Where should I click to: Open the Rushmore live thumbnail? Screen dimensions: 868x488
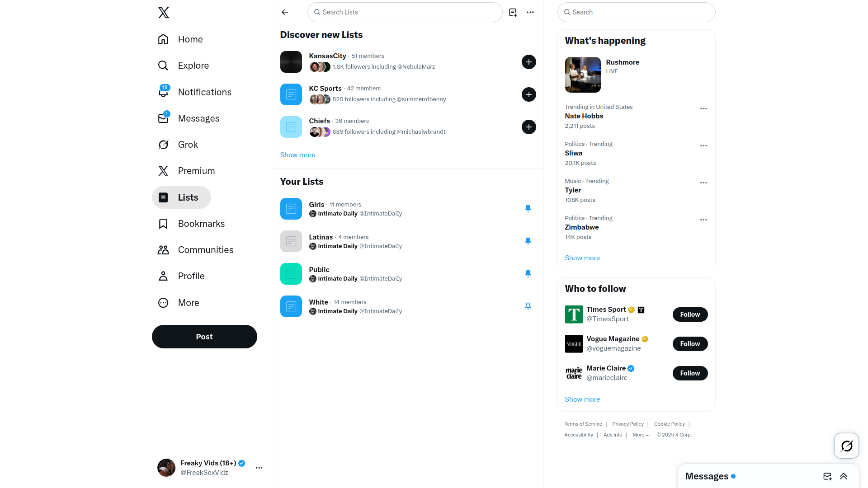[583, 75]
